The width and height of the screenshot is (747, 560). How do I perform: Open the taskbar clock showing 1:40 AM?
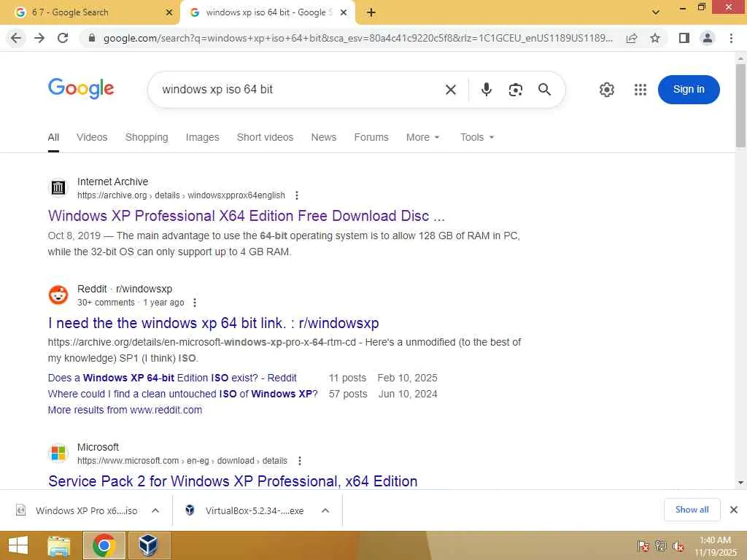click(x=715, y=546)
